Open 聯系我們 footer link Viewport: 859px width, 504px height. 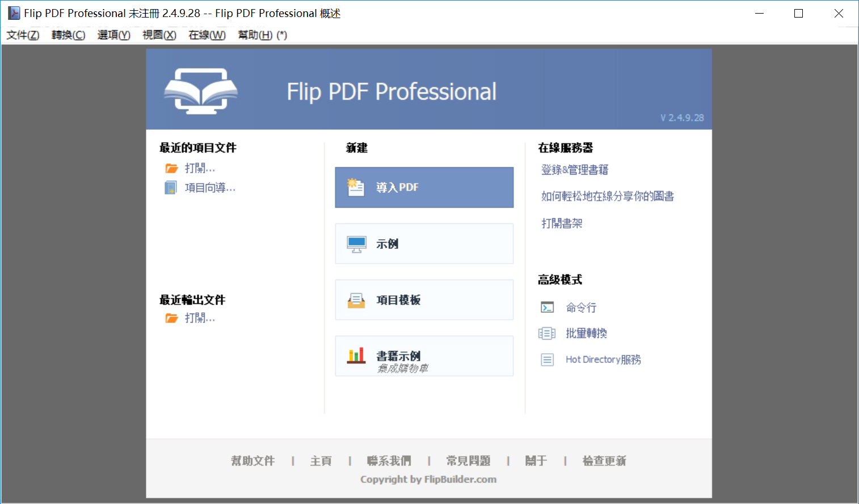(x=389, y=461)
